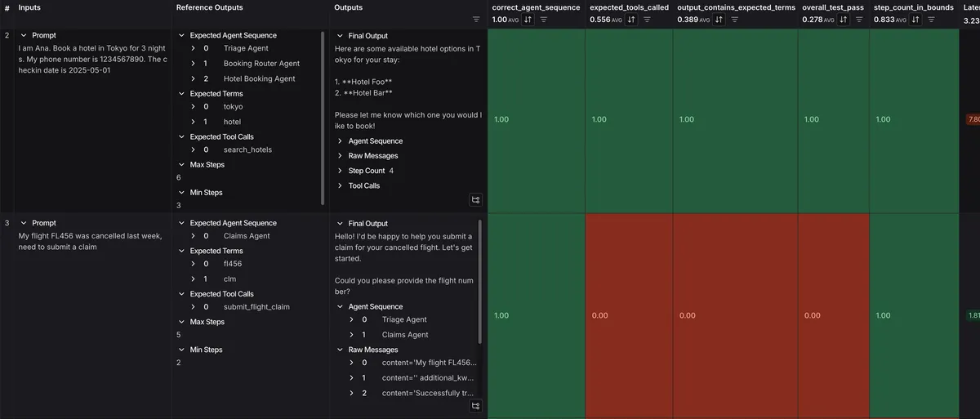980x419 pixels.
Task: Collapse Expected Terms in row 2
Action: [x=181, y=94]
